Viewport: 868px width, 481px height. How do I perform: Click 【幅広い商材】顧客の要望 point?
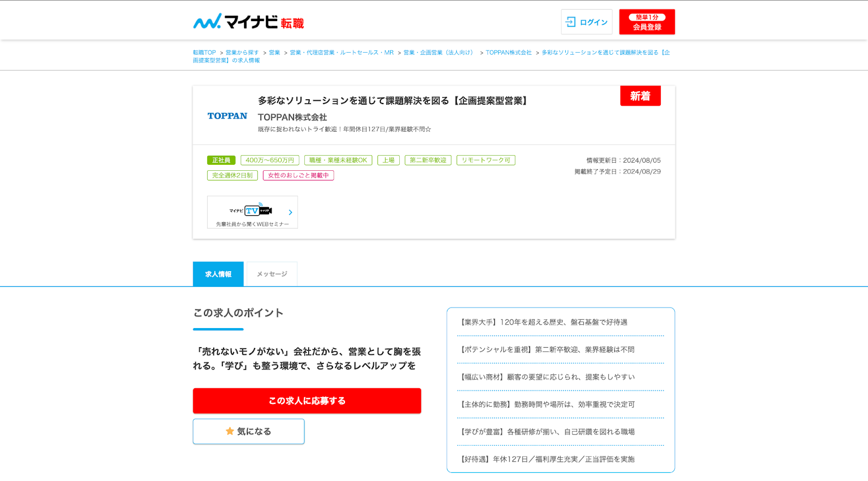pos(546,377)
